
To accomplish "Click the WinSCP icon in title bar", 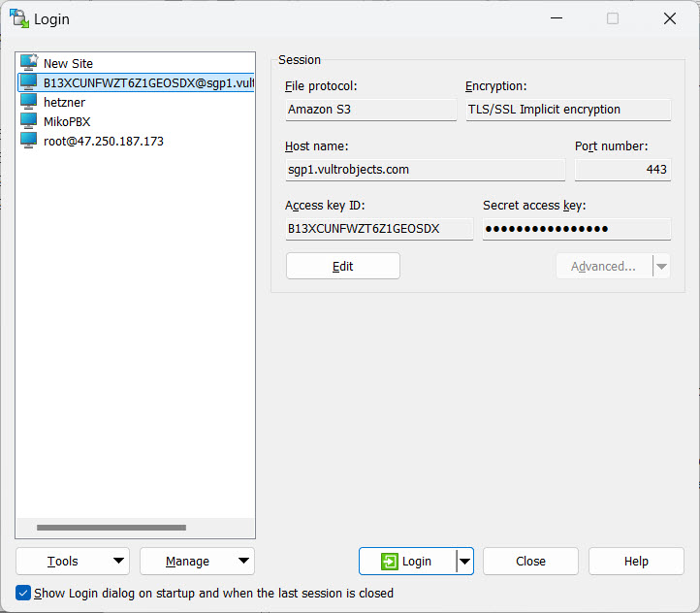I will pyautogui.click(x=18, y=18).
